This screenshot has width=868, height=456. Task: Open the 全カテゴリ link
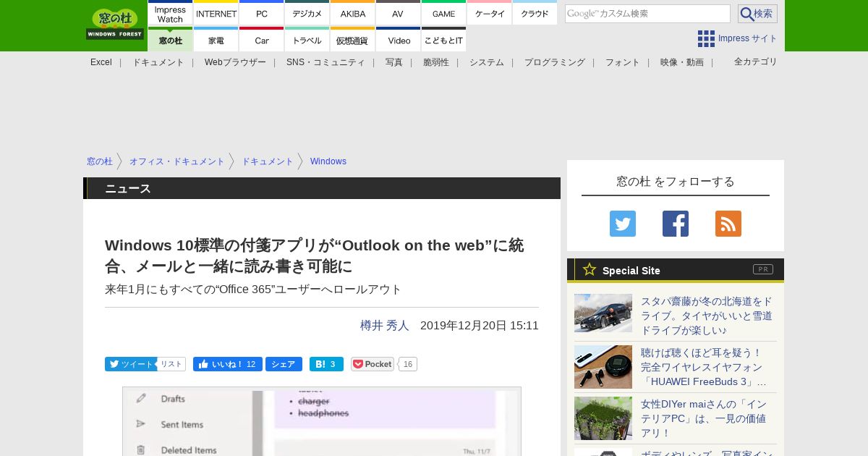pyautogui.click(x=756, y=62)
